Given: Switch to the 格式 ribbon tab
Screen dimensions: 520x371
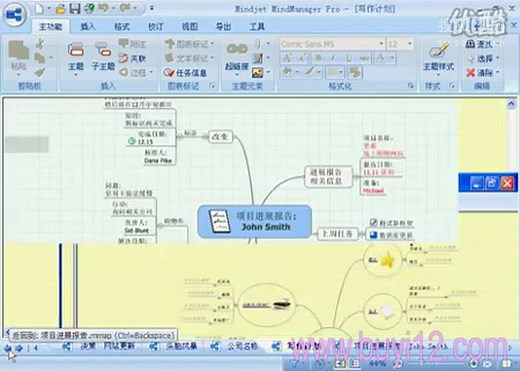Looking at the screenshot, I should [122, 27].
